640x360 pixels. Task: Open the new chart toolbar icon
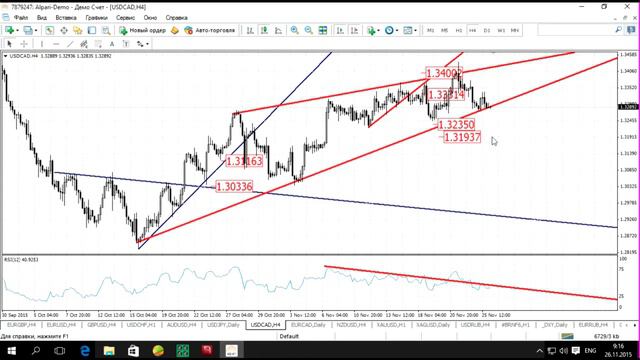click(9, 30)
